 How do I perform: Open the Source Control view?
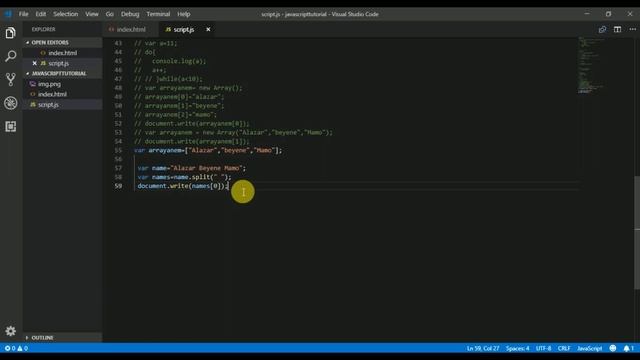point(11,79)
